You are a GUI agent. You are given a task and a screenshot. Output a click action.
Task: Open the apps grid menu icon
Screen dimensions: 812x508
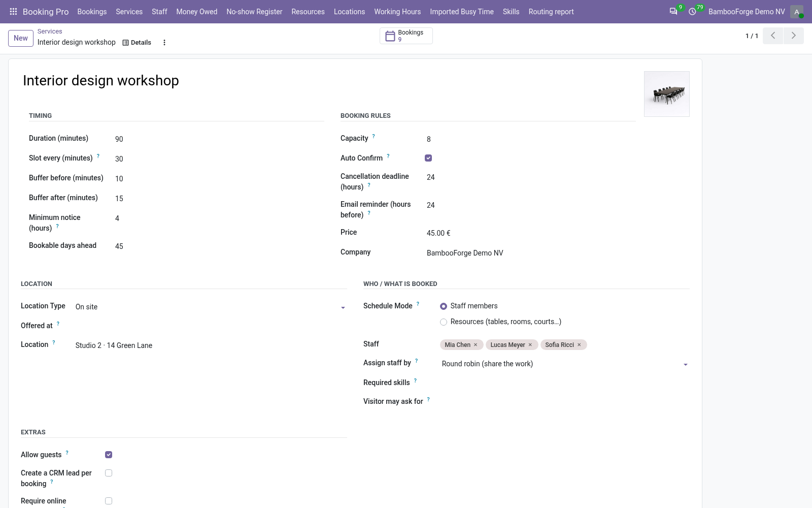(x=13, y=12)
